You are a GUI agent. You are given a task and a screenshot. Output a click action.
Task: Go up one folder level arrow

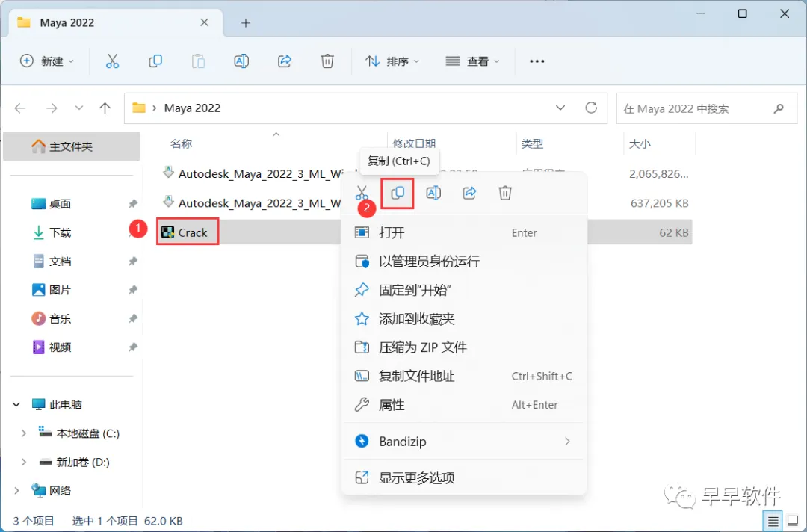[x=105, y=108]
